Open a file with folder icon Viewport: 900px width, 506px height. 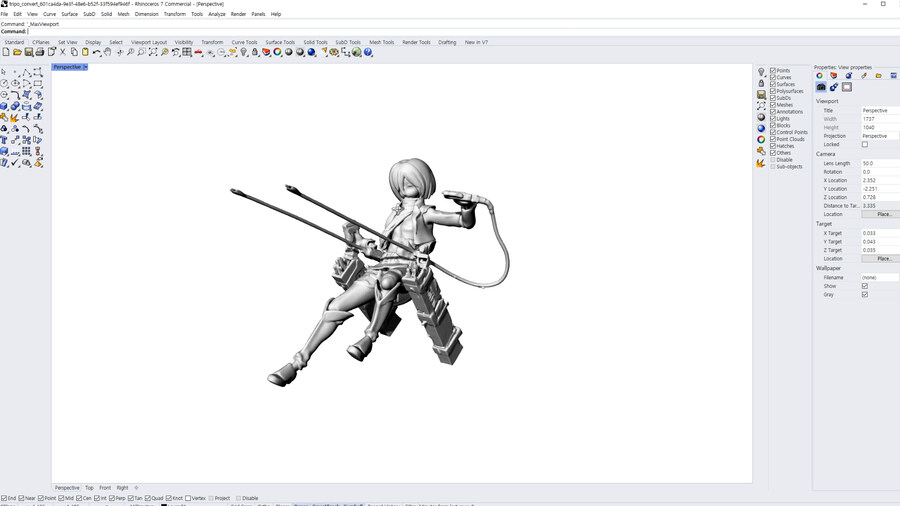click(x=17, y=52)
